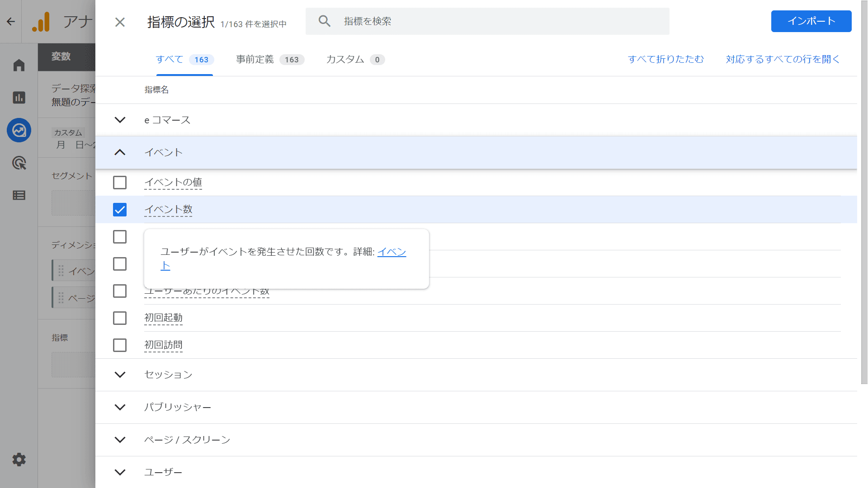Click the 初回起動 metric name

coord(163,318)
